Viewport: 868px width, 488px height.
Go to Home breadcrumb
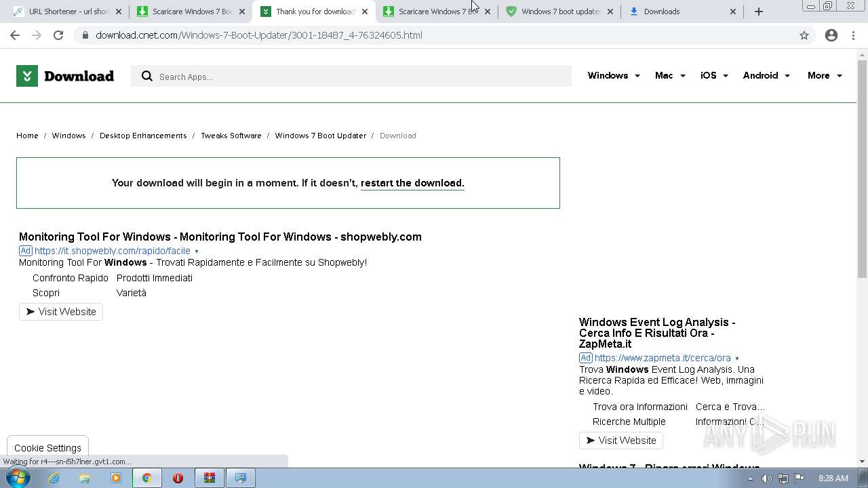(27, 136)
